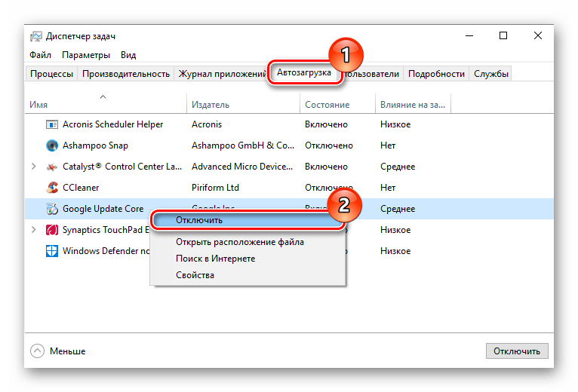Sort by the Влияние на за... column header
578x392 pixels.
(413, 105)
